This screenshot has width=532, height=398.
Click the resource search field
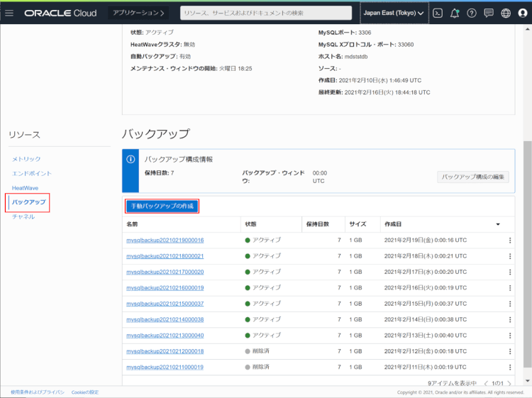click(265, 13)
